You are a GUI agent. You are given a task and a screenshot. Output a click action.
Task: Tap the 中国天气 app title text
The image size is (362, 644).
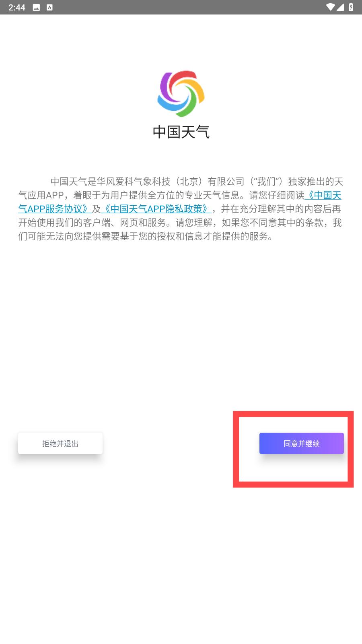coord(181,132)
